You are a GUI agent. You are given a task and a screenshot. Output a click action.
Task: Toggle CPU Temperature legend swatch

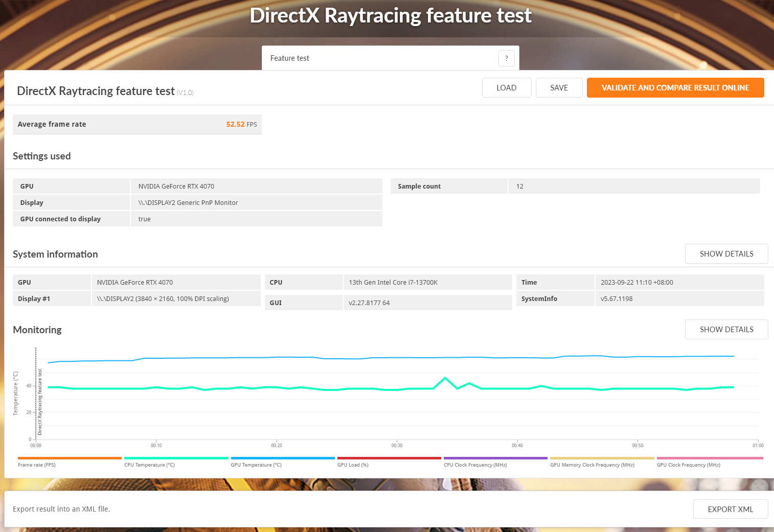pyautogui.click(x=176, y=458)
